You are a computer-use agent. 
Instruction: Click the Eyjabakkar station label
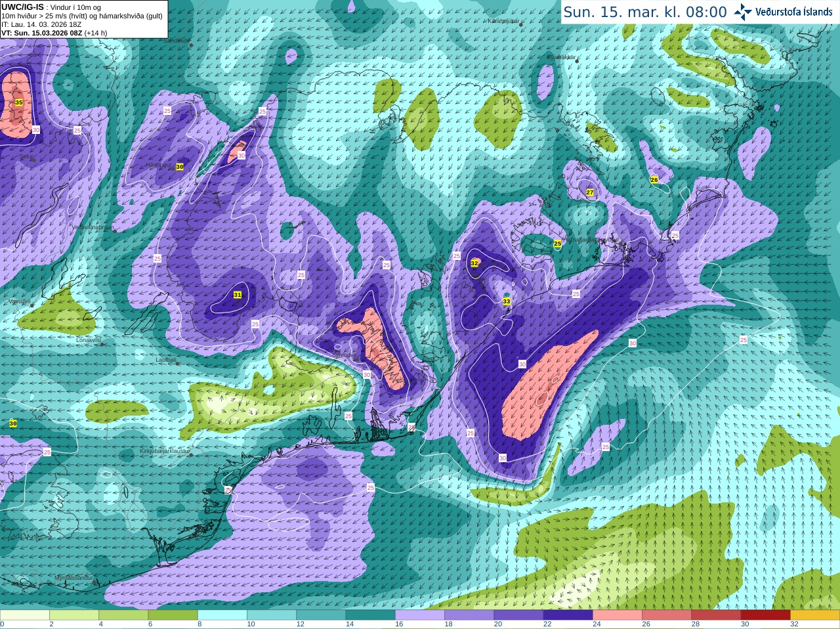tap(562, 57)
